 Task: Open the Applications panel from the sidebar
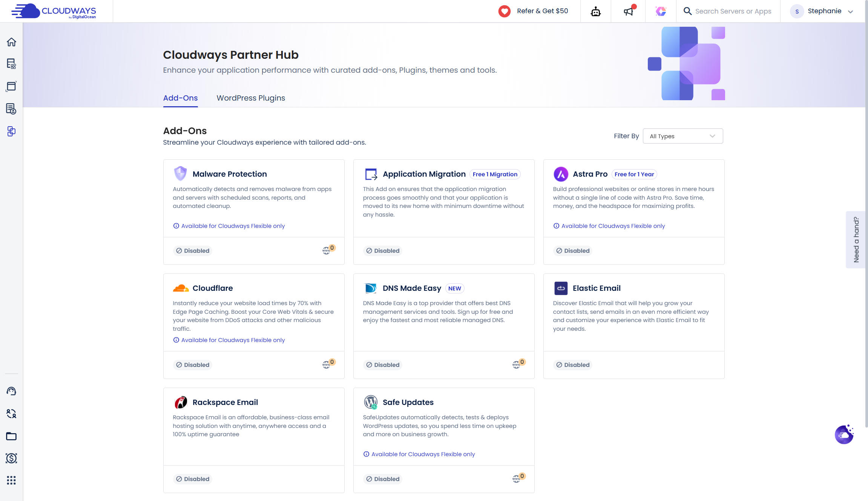pyautogui.click(x=11, y=86)
